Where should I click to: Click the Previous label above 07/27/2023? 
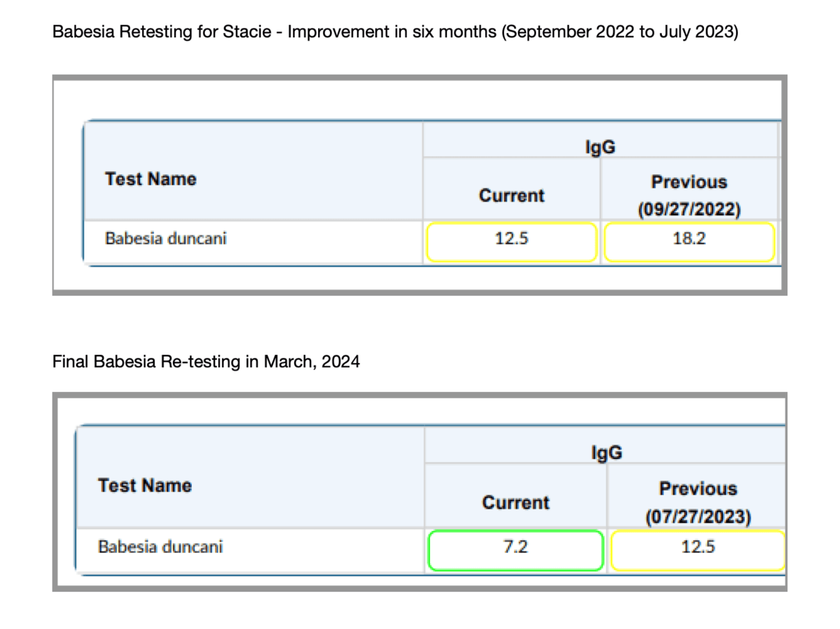(698, 489)
